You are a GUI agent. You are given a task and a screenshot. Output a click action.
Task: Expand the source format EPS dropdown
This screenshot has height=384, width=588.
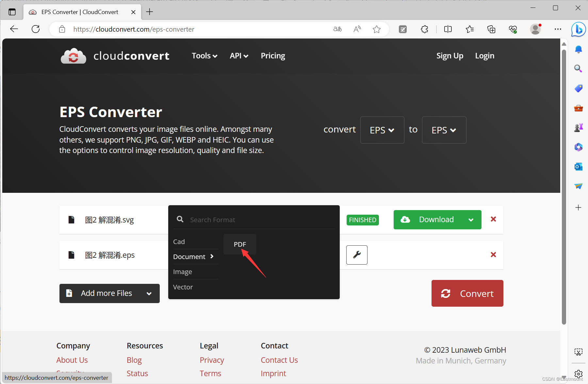tap(382, 130)
